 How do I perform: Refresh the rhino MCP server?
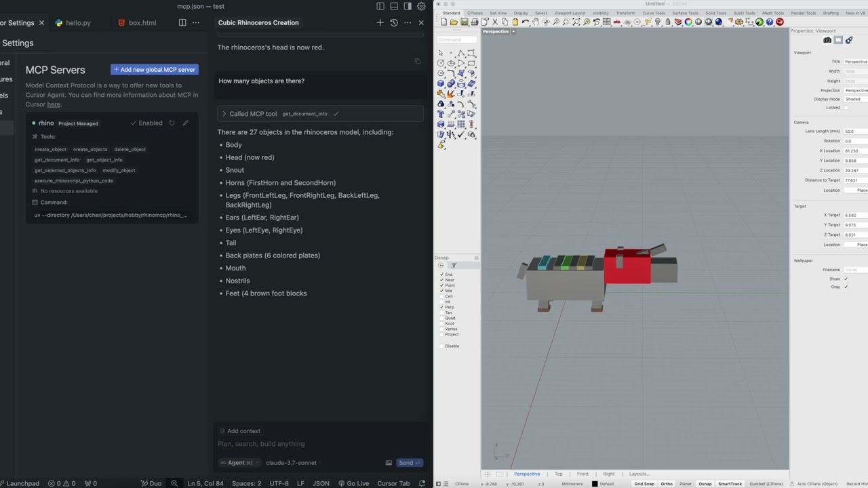172,123
